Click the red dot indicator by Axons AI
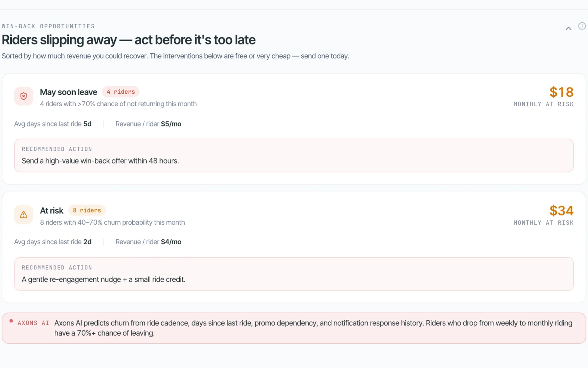This screenshot has height=368, width=588. (11, 321)
